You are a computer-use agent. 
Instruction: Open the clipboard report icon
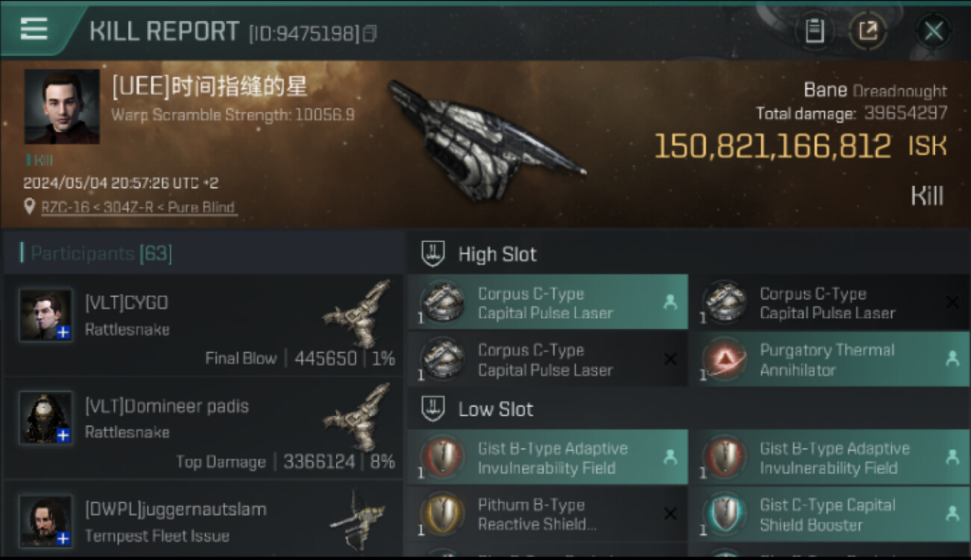(x=815, y=31)
